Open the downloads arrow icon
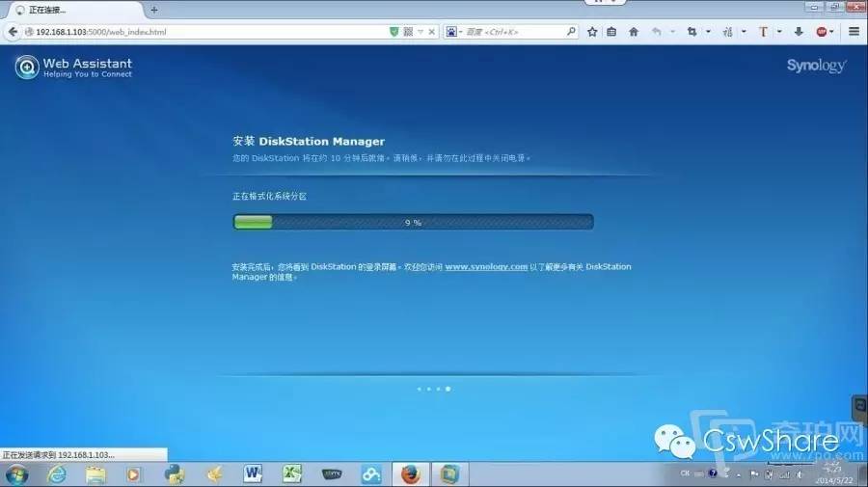This screenshot has width=868, height=487. coord(799,32)
